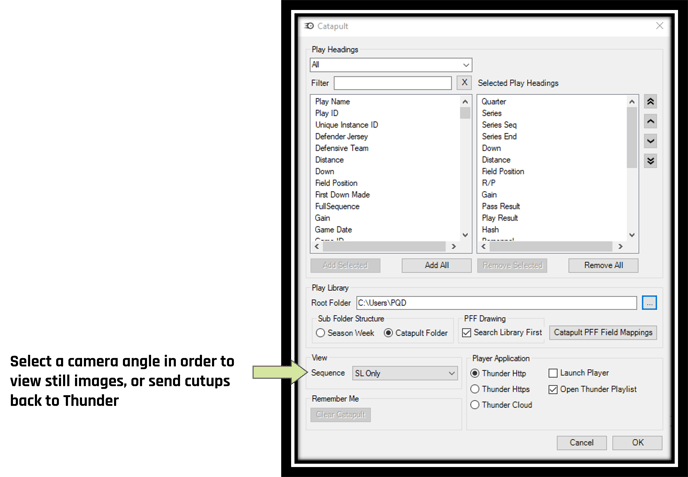Image resolution: width=688 pixels, height=477 pixels.
Task: Close the Catapult dialog window
Action: coord(659,26)
